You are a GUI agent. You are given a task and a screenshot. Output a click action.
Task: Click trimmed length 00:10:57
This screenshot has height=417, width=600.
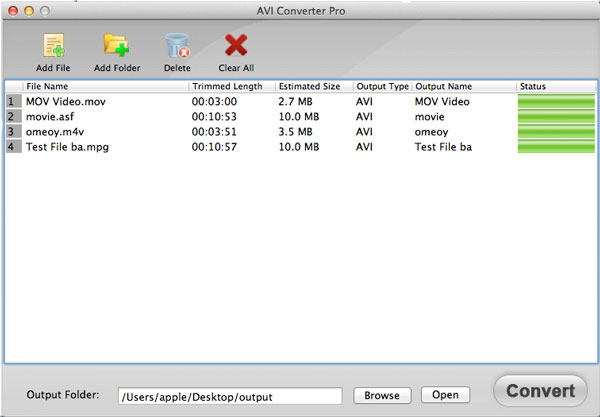[x=214, y=147]
